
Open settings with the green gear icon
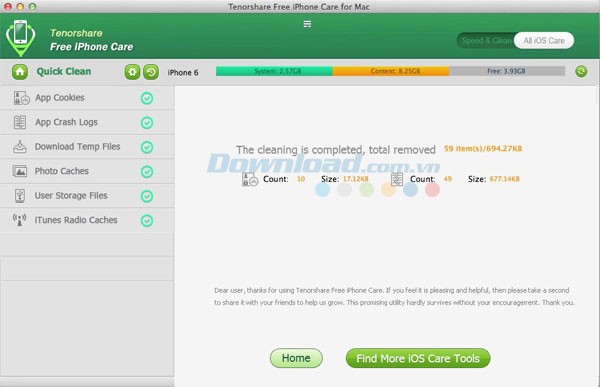pyautogui.click(x=132, y=72)
